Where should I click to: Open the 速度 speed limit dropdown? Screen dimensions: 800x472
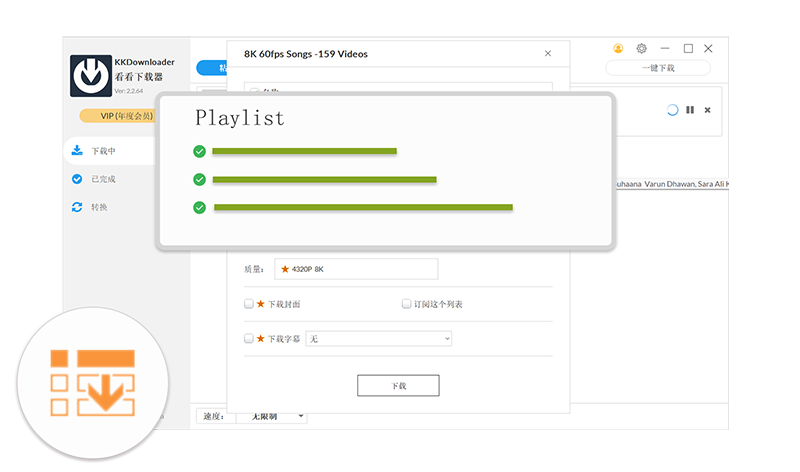(271, 416)
